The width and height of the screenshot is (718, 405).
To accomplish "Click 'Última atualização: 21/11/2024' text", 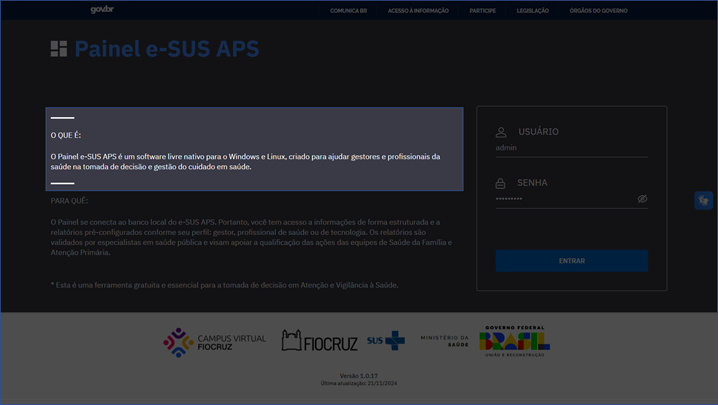I will [359, 383].
